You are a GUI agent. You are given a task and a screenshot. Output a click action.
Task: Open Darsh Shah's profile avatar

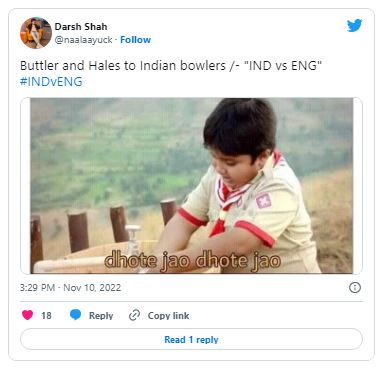point(36,33)
